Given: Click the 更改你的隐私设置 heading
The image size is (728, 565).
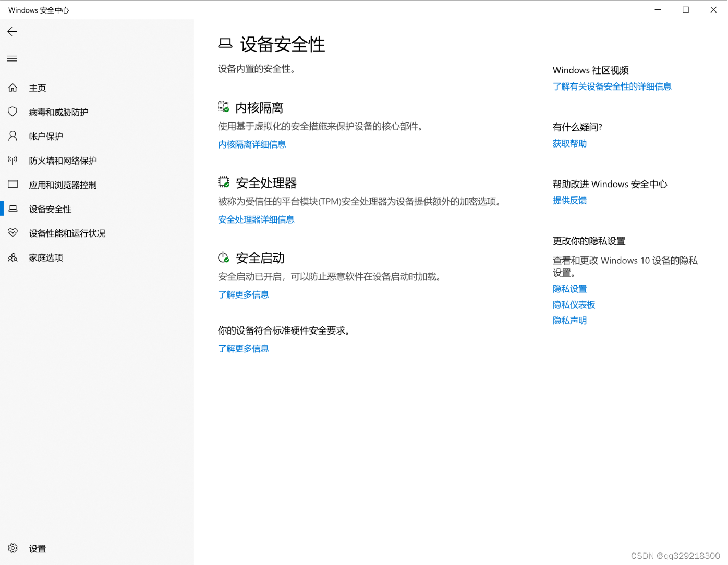Looking at the screenshot, I should [x=589, y=241].
